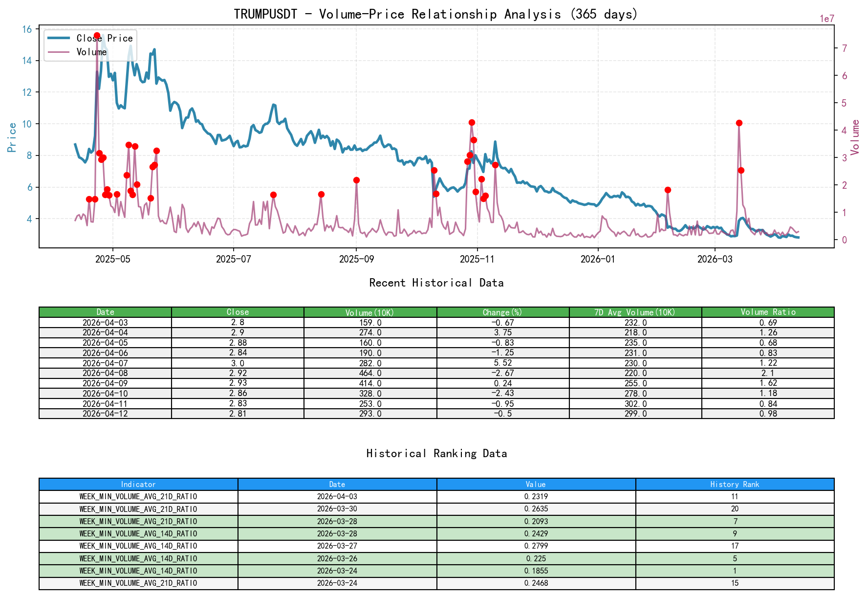Click the 2025-05 x-axis tick label
Image resolution: width=868 pixels, height=597 pixels.
(113, 259)
